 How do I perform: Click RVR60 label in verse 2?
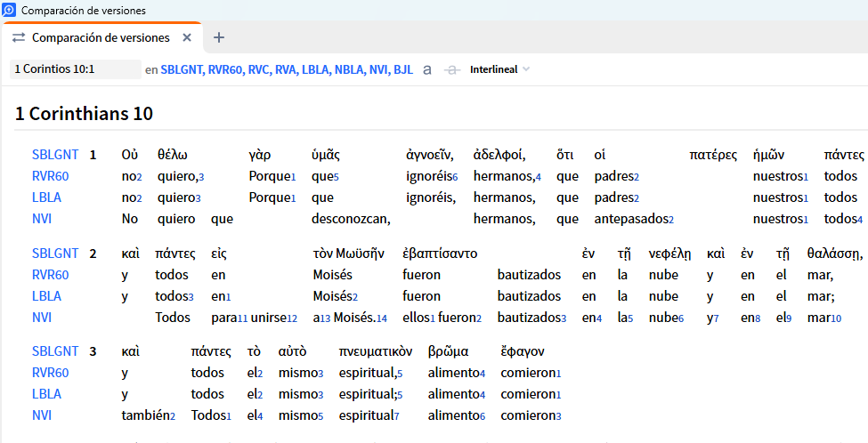51,275
